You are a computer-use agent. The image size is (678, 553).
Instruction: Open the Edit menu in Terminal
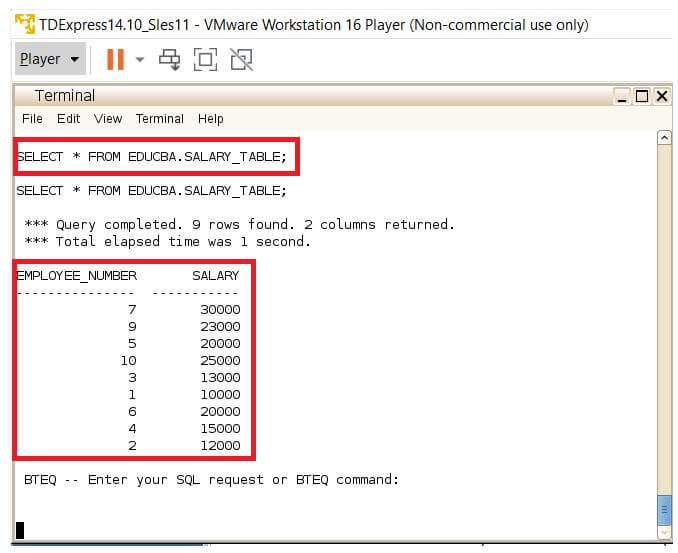68,118
